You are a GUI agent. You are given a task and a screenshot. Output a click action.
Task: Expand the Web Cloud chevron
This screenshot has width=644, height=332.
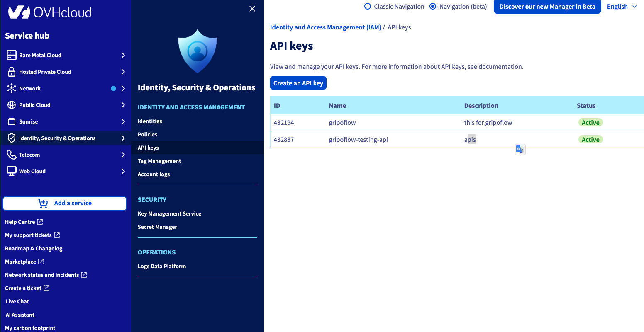coord(123,171)
